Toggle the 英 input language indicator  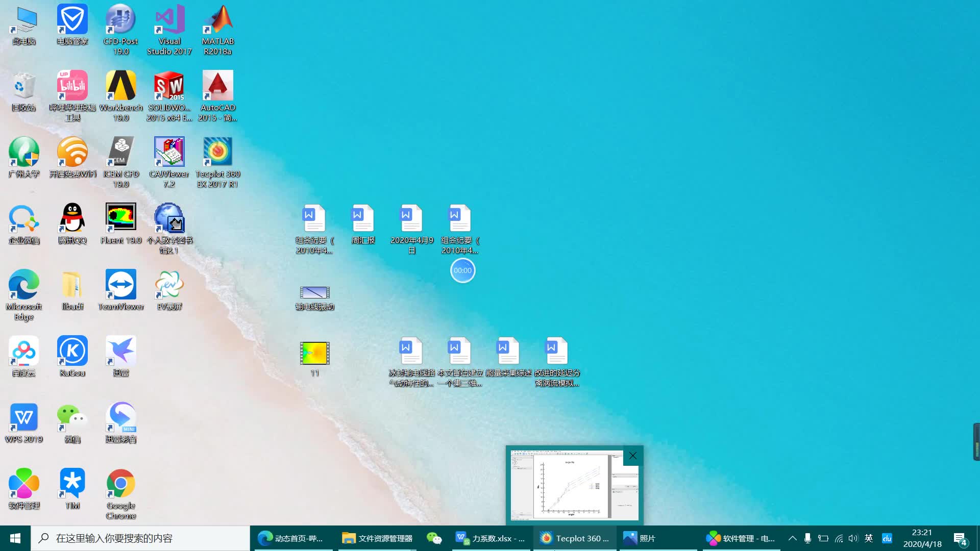[x=869, y=538]
